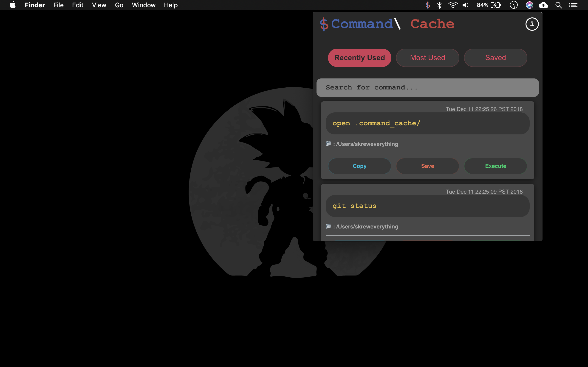The height and width of the screenshot is (367, 588).
Task: Click the Search for command field
Action: point(427,87)
